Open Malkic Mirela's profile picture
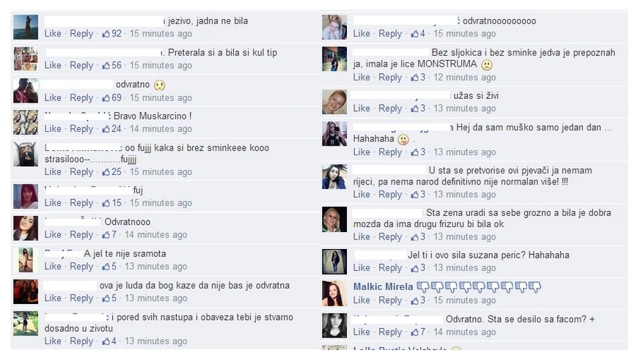The width and height of the screenshot is (638, 364). point(334,293)
